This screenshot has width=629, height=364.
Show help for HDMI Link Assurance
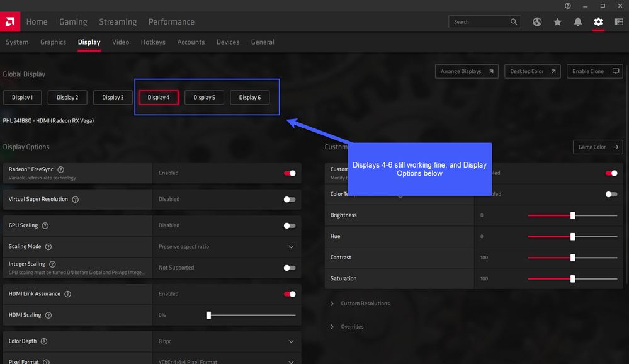pos(67,294)
